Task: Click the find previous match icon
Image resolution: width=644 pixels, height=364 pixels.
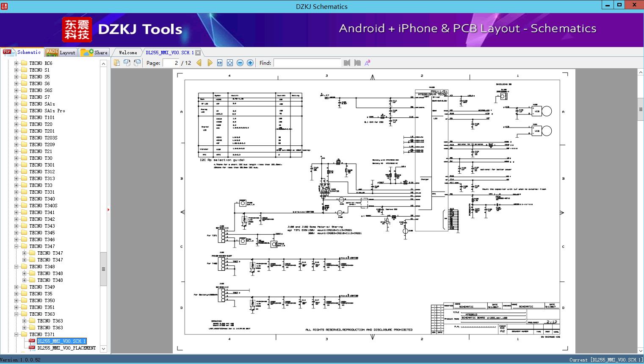Action: 347,63
